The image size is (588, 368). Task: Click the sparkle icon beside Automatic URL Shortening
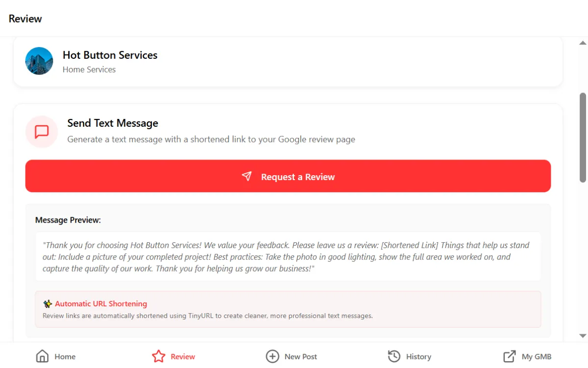(48, 304)
